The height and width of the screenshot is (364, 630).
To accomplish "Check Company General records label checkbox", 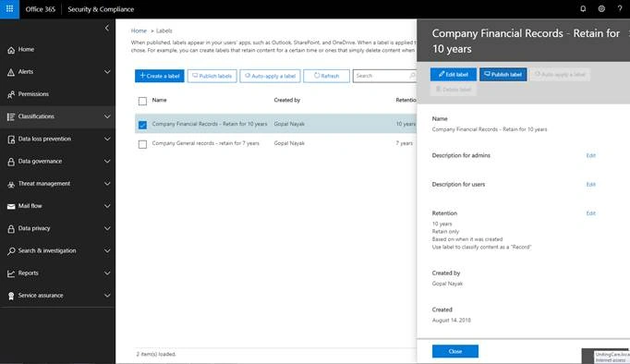I will (142, 144).
